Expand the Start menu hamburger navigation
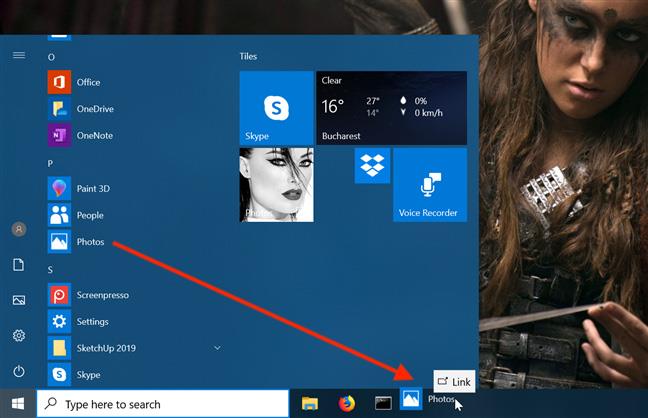This screenshot has width=648, height=418. 19,55
